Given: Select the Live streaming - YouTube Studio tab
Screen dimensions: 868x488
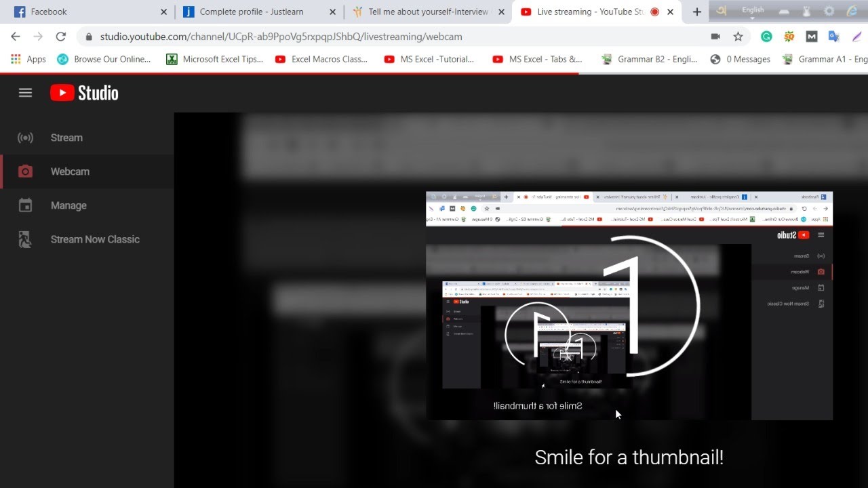Looking at the screenshot, I should (x=595, y=12).
